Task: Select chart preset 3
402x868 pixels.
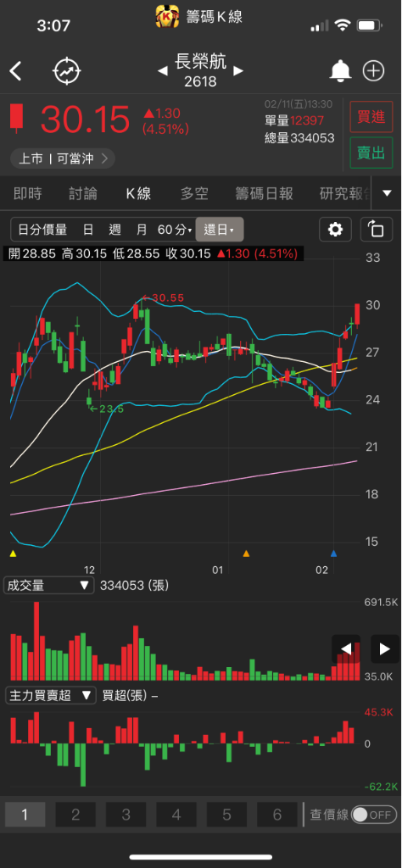Action: tap(126, 815)
